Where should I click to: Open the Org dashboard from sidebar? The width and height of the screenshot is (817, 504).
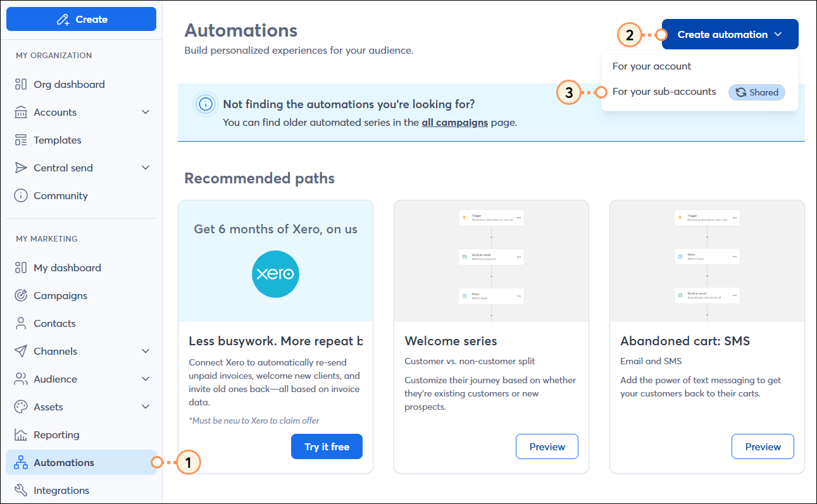tap(70, 84)
